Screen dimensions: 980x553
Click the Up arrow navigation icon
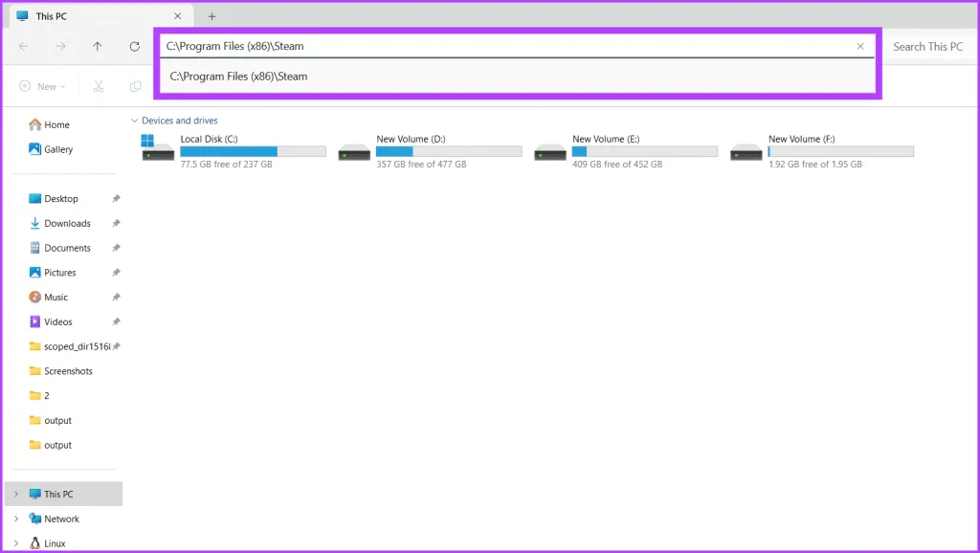click(x=98, y=46)
